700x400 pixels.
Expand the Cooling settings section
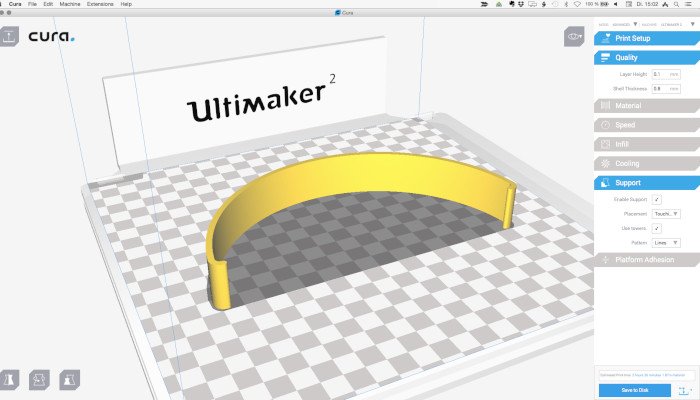tap(647, 163)
